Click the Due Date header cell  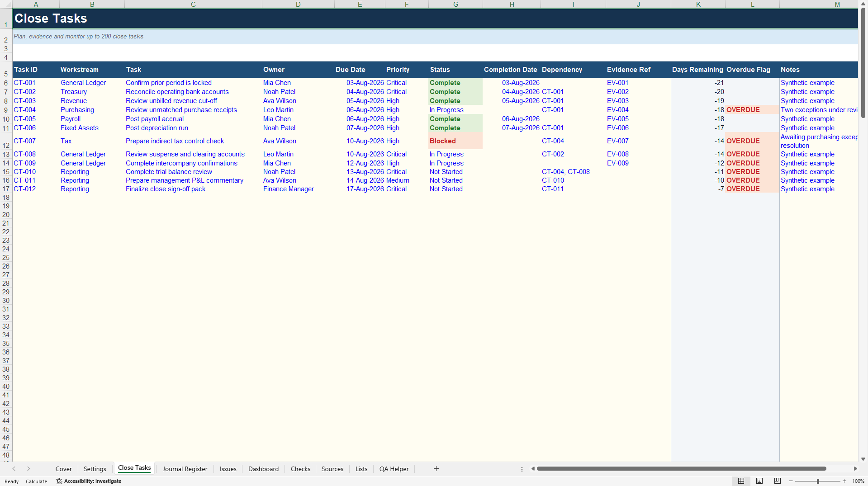(360, 70)
